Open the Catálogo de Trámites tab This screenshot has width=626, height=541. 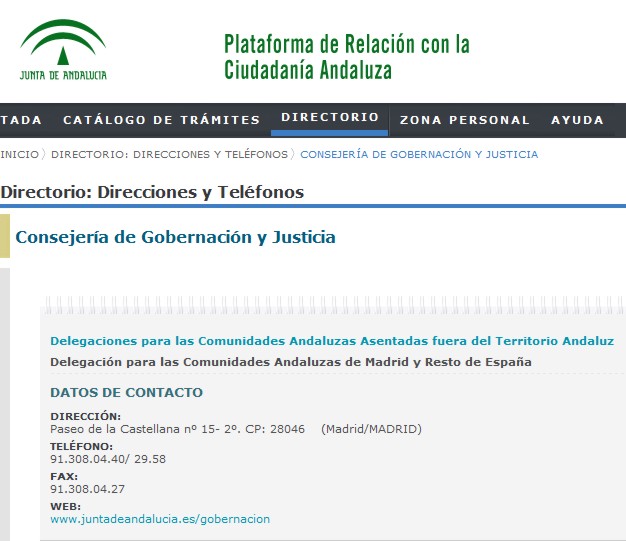point(161,120)
